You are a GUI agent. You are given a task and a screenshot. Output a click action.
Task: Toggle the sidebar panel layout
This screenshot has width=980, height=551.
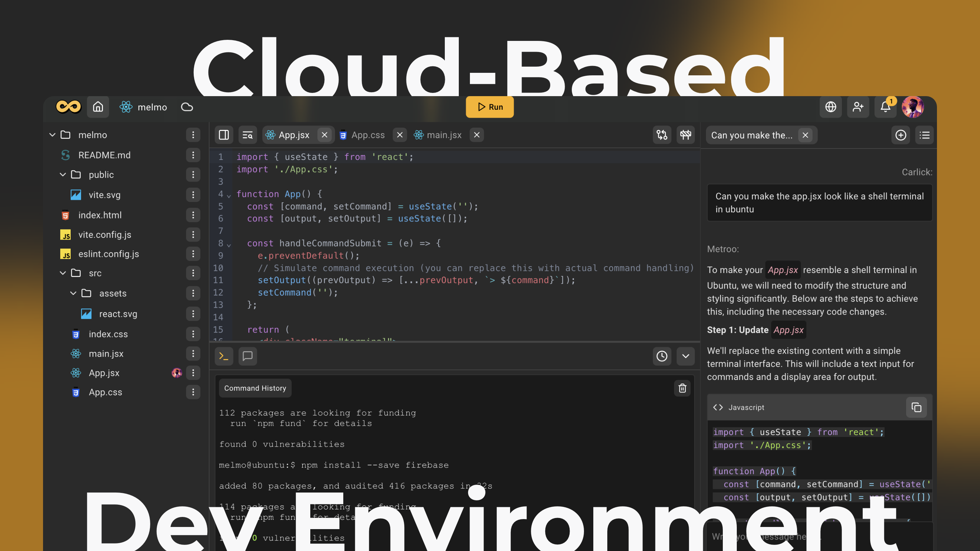pyautogui.click(x=224, y=135)
